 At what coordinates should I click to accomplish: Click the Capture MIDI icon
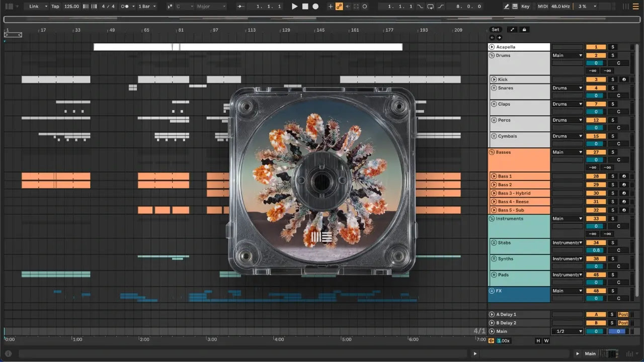pos(356,7)
